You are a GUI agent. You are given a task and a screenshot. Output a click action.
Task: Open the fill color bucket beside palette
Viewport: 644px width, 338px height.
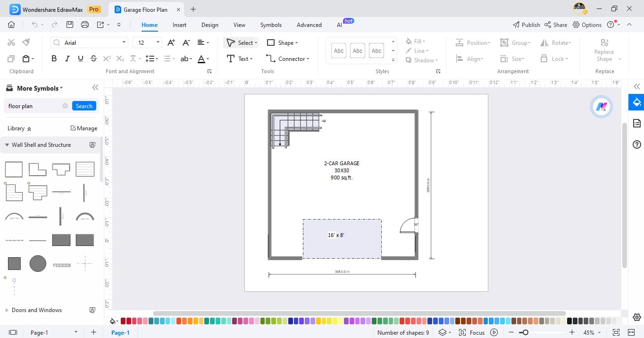pos(113,321)
